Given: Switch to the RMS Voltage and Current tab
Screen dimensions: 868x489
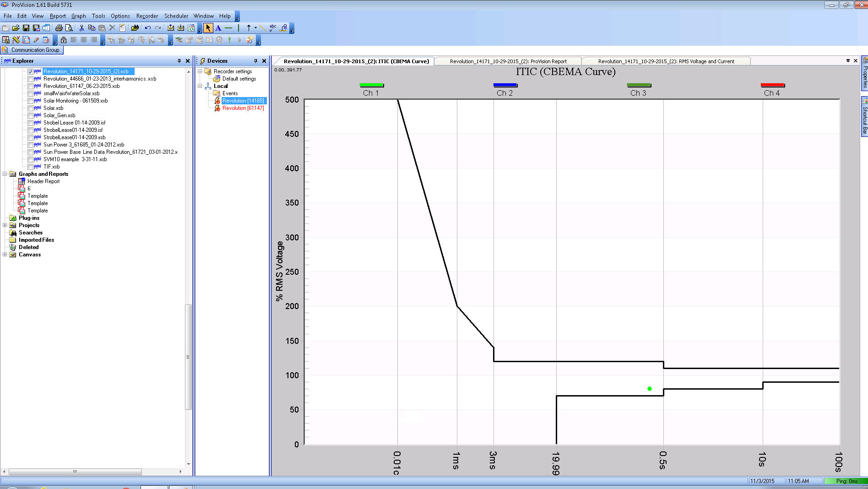Looking at the screenshot, I should click(x=666, y=61).
